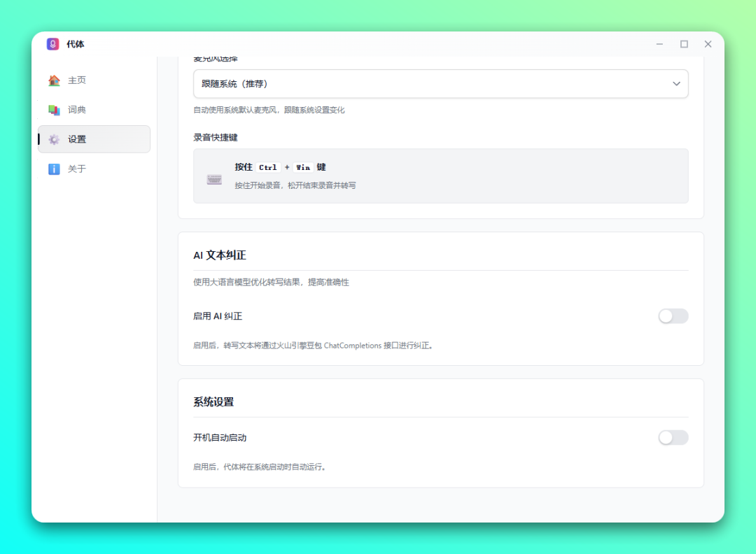Click the blue info icon beside 关于
756x554 pixels.
click(x=54, y=169)
